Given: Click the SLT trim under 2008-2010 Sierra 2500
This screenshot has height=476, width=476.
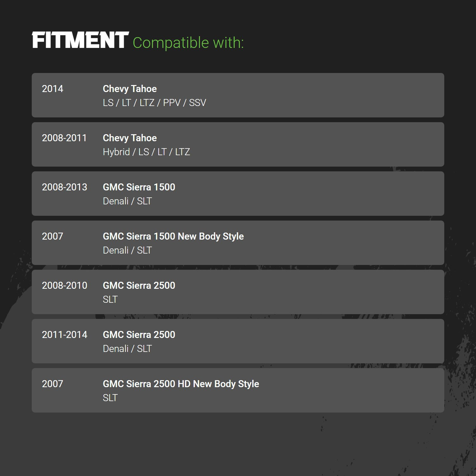Looking at the screenshot, I should coord(110,300).
